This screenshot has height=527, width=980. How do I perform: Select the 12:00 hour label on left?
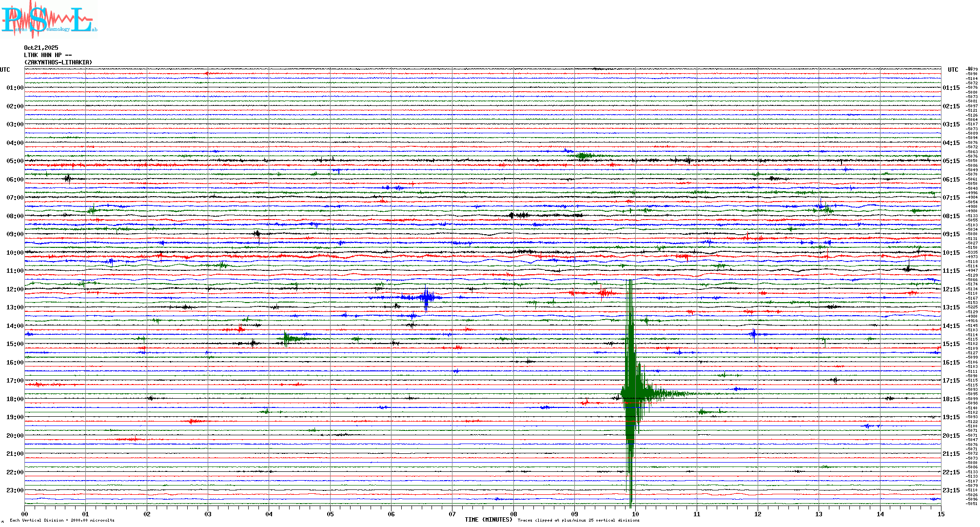click(15, 289)
